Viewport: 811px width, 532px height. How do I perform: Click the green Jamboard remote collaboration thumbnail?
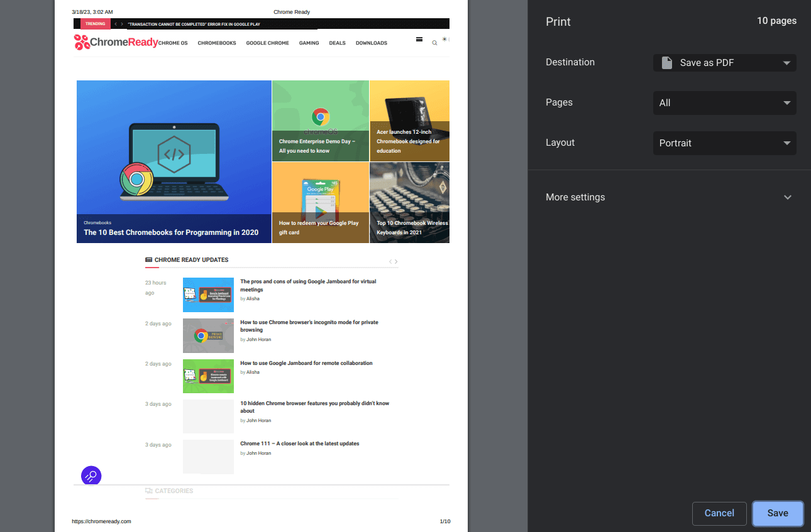pos(208,376)
